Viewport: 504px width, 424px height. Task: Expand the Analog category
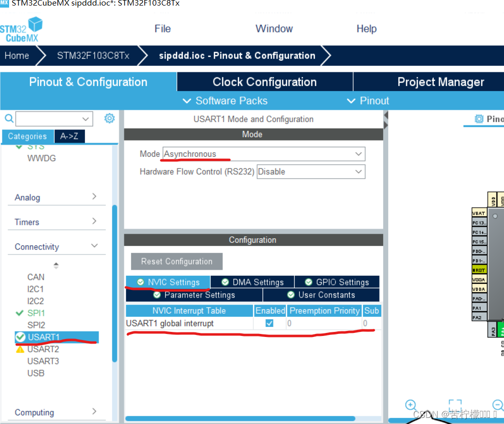56,197
